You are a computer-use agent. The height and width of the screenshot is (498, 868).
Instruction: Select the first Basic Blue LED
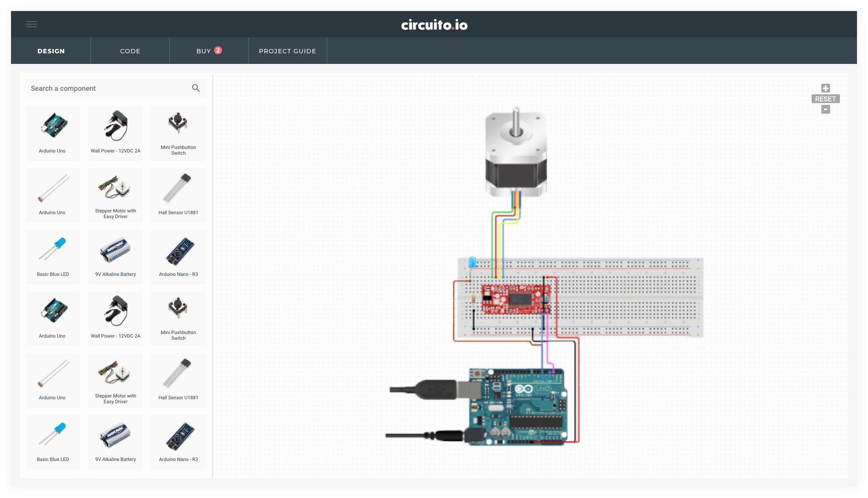[53, 256]
